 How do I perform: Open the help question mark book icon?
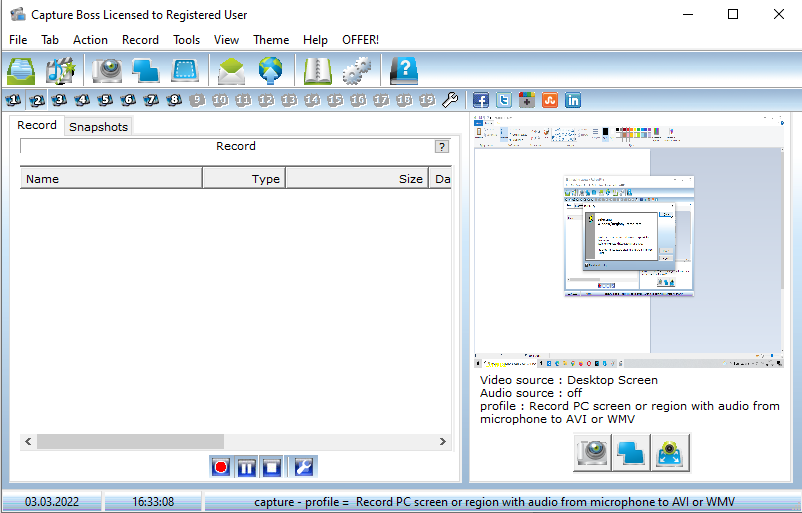[x=403, y=70]
